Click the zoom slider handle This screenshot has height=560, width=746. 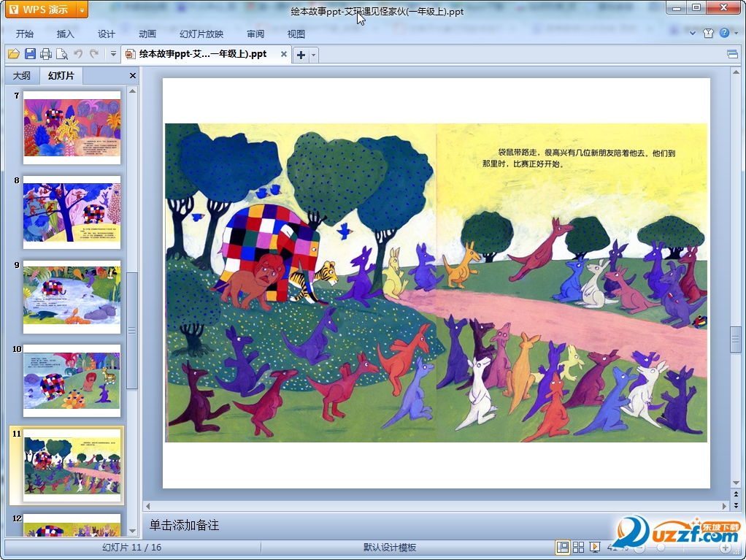click(661, 548)
